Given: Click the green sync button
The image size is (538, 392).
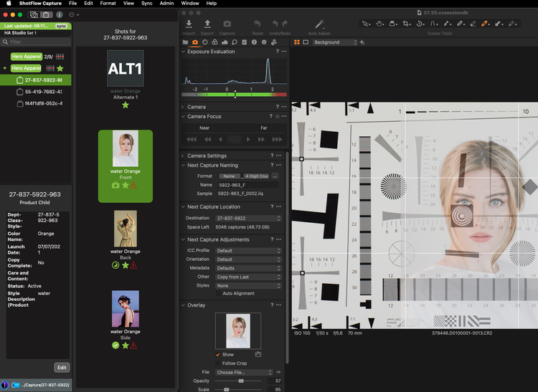Looking at the screenshot, I should coord(61,26).
